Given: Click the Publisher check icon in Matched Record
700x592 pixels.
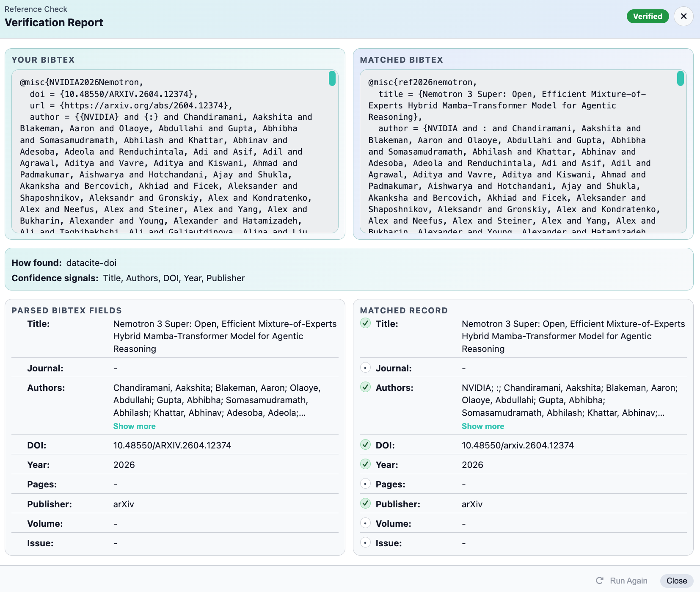Looking at the screenshot, I should click(365, 503).
